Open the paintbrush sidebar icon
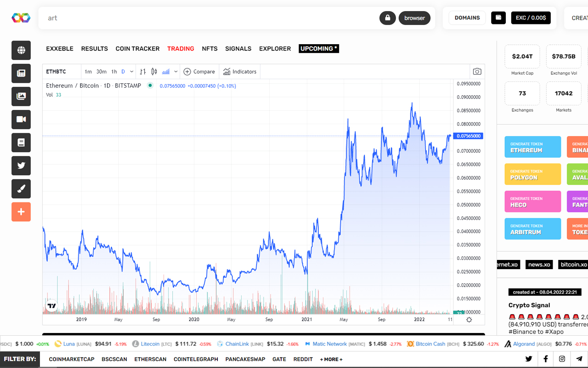Screen dimensions: 588x368 (21, 189)
